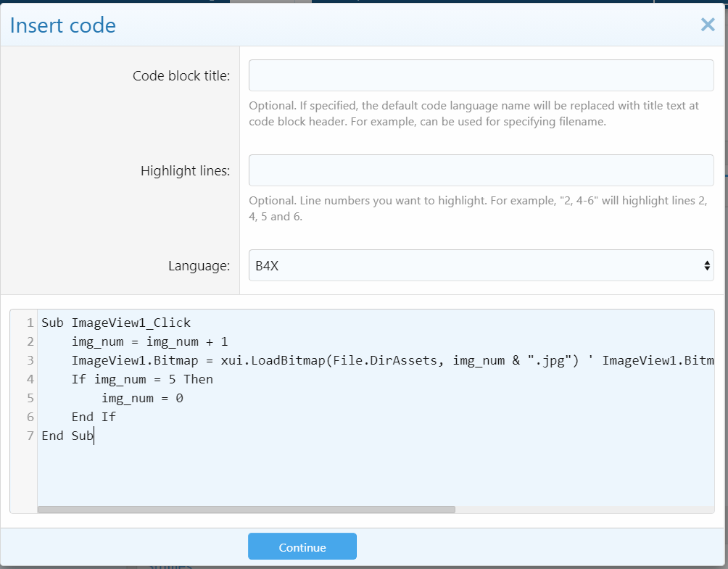Place cursor on 'Sub ImageView1_Click' line
This screenshot has width=728, height=569.
[x=116, y=323]
